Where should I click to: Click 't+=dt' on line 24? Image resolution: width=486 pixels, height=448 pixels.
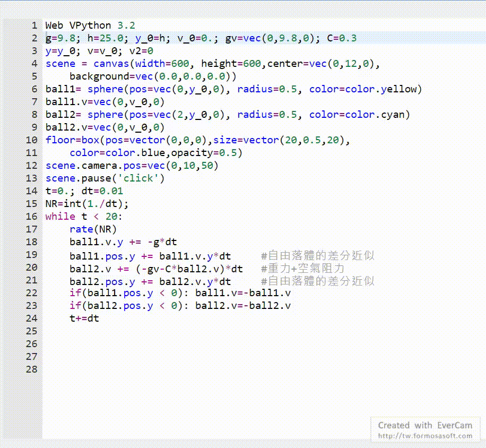coord(84,318)
